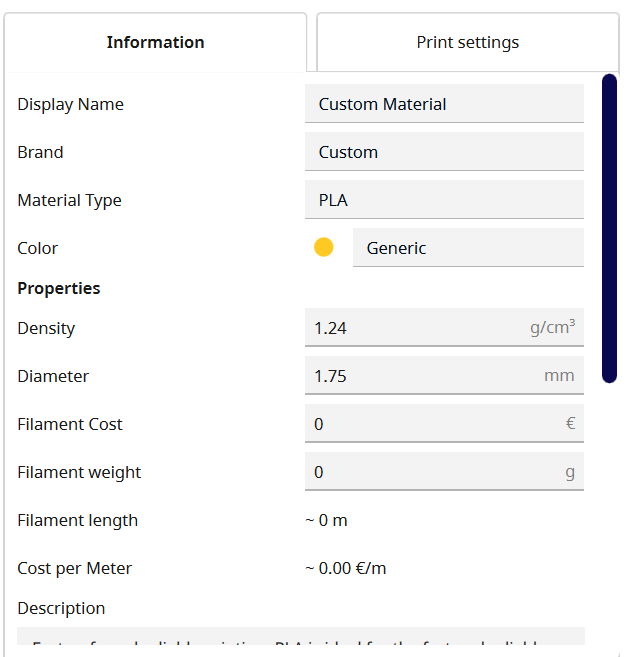Set the Filament weight in grams field

coord(444,471)
